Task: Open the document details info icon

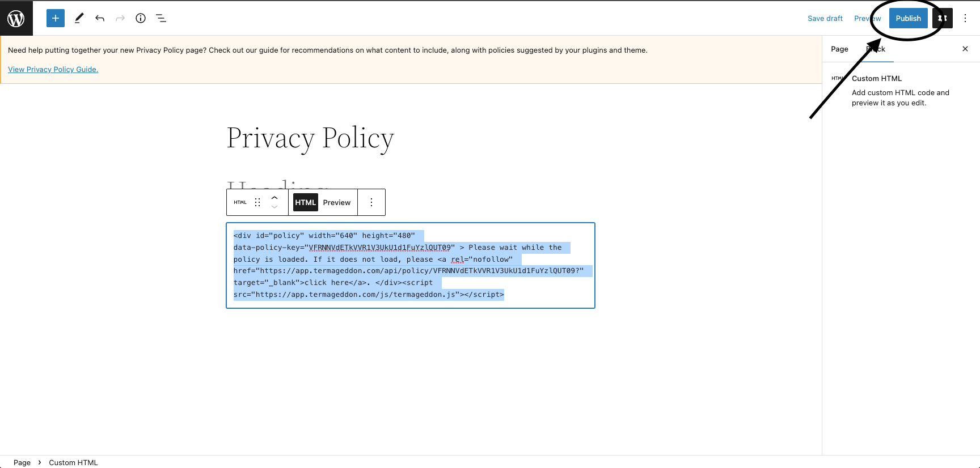Action: click(141, 18)
